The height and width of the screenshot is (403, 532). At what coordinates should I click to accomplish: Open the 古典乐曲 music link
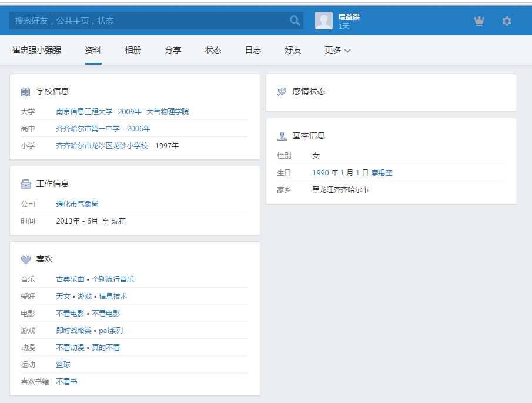(x=71, y=279)
